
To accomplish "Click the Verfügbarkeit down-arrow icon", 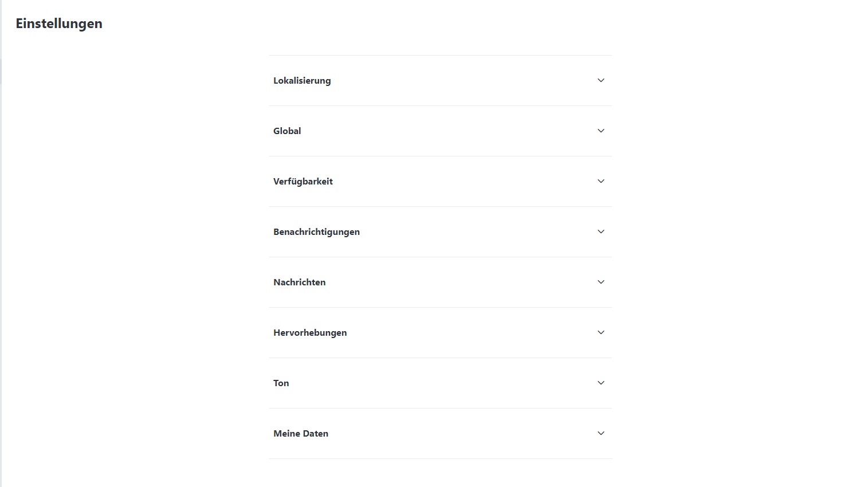I will (601, 181).
